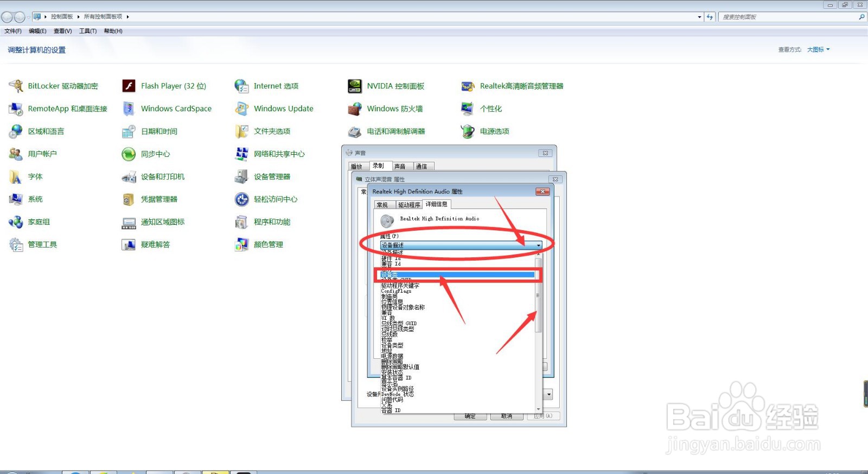Image resolution: width=868 pixels, height=474 pixels.
Task: Select 物理设备对象名称 in property list
Action: 403,307
